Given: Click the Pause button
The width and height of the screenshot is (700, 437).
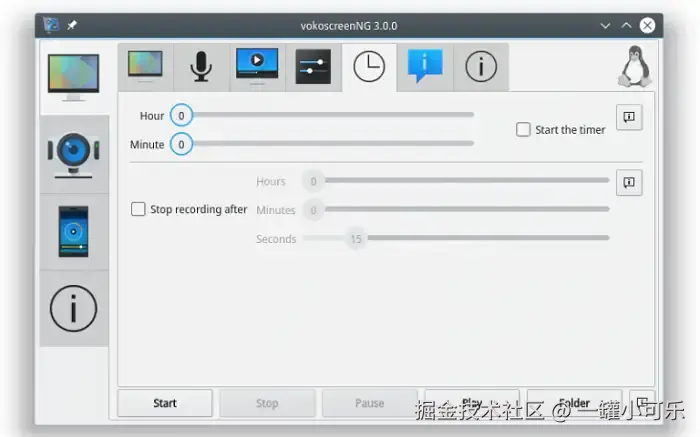Looking at the screenshot, I should point(370,403).
